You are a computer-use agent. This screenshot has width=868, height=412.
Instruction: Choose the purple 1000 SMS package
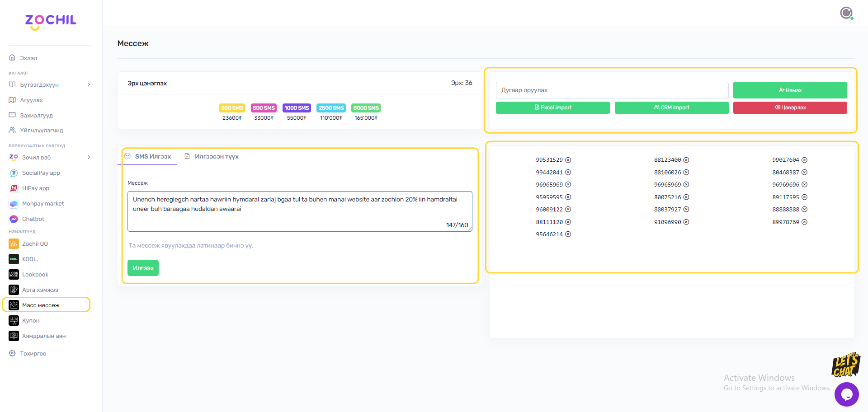(x=297, y=108)
